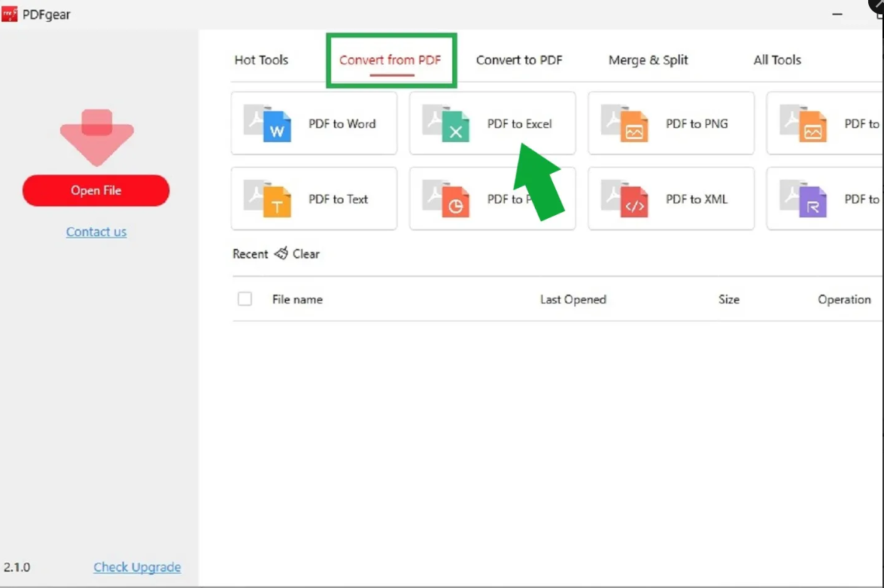The height and width of the screenshot is (588, 884).
Task: Click the File name column header
Action: click(297, 299)
